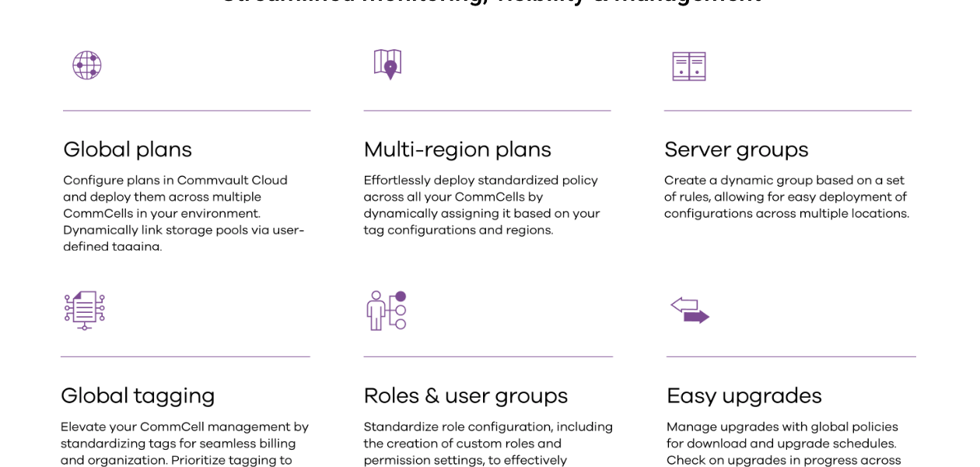Select the Easy upgrades heading

(x=744, y=395)
